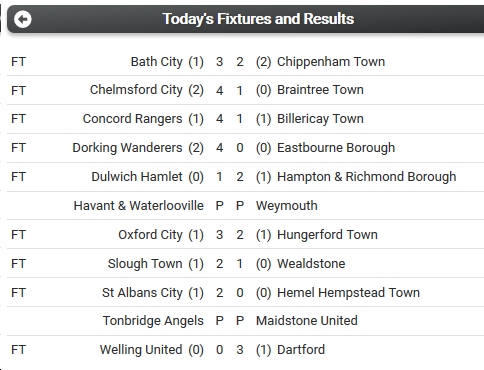
Task: Open Hungerford Town team page
Action: (x=327, y=235)
